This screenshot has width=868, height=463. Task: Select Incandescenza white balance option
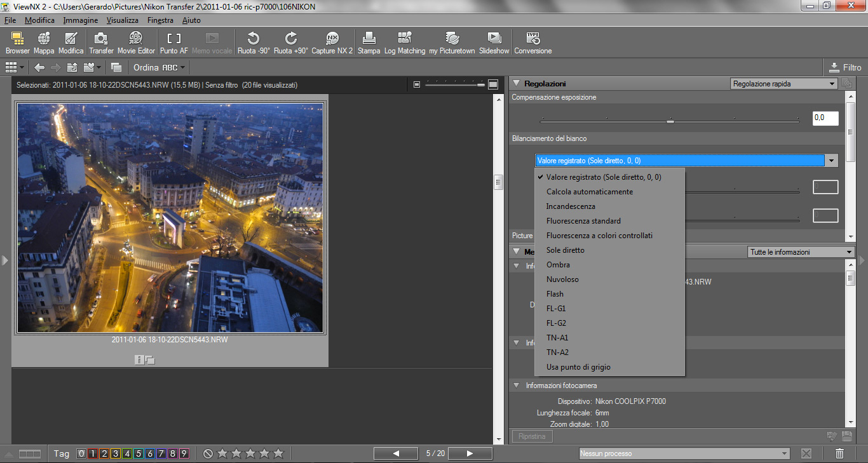click(571, 206)
